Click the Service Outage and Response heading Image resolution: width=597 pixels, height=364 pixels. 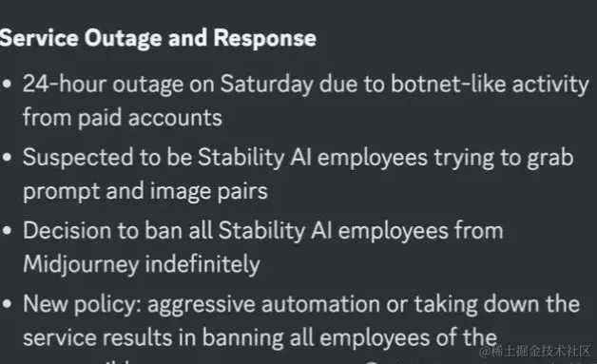(158, 38)
